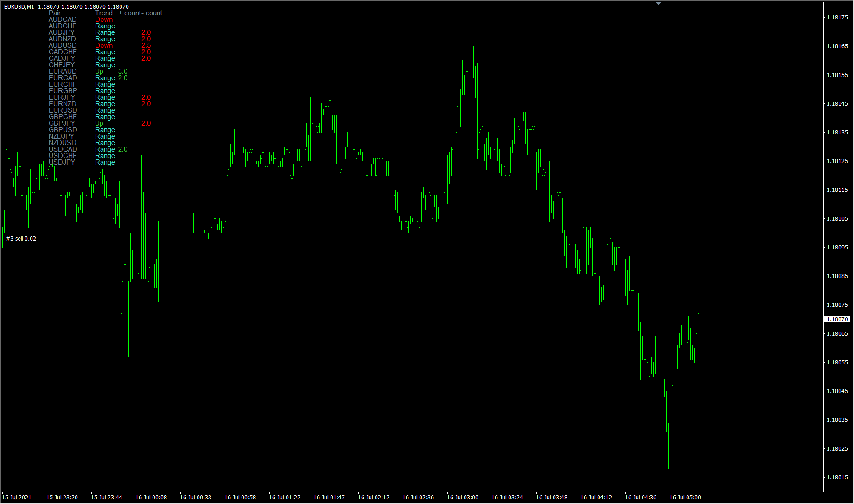Click the 16 Jul 05:00 time label
Image resolution: width=854 pixels, height=504 pixels.
685,498
